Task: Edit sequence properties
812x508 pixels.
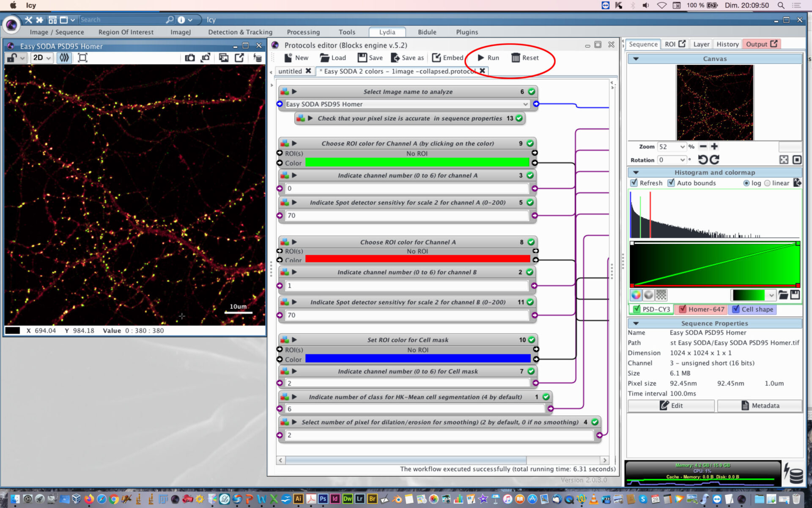Action: coord(671,405)
